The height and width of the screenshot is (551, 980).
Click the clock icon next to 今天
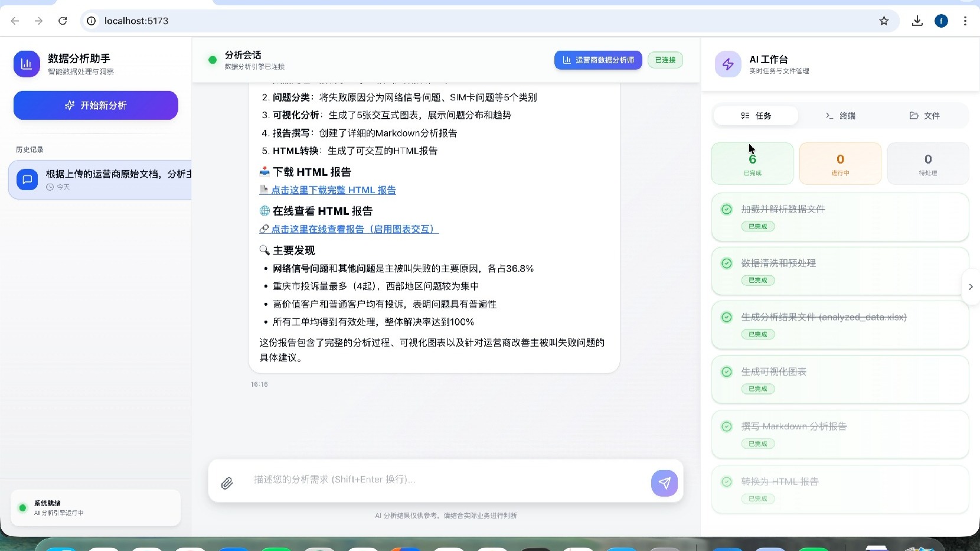[50, 187]
